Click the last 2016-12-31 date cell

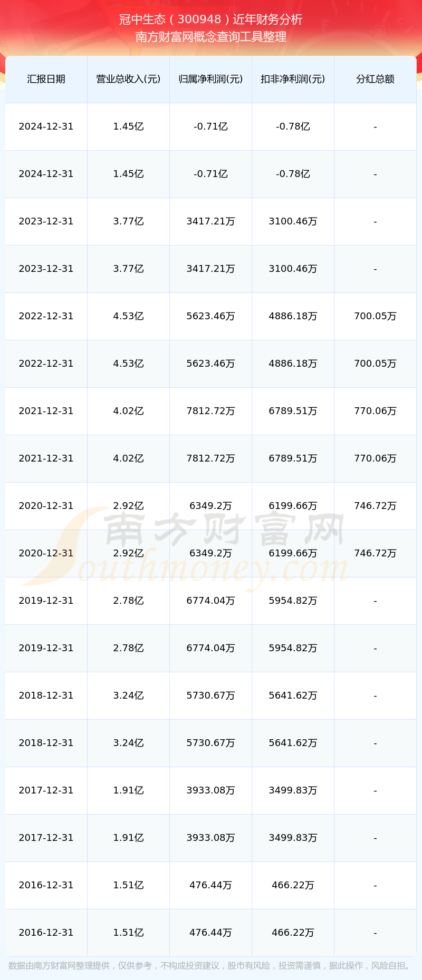46,933
